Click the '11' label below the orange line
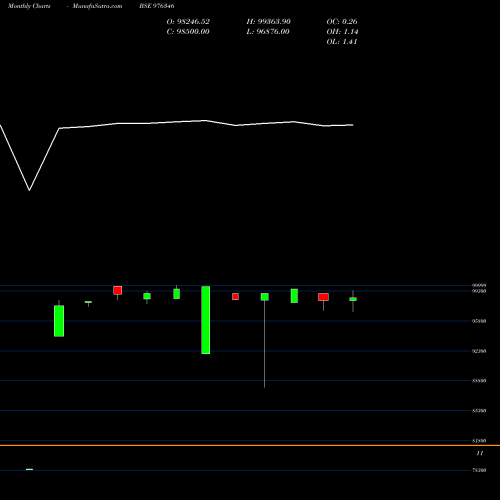This screenshot has width=500, height=500. coord(479,453)
